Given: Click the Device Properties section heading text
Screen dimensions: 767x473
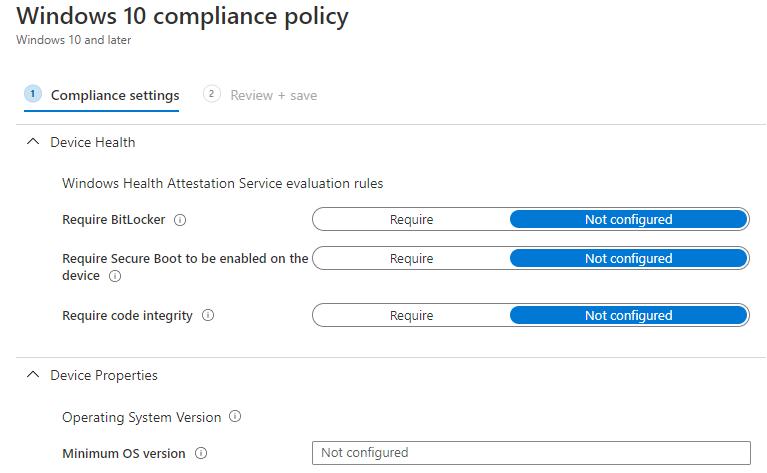Looking at the screenshot, I should pyautogui.click(x=104, y=376).
